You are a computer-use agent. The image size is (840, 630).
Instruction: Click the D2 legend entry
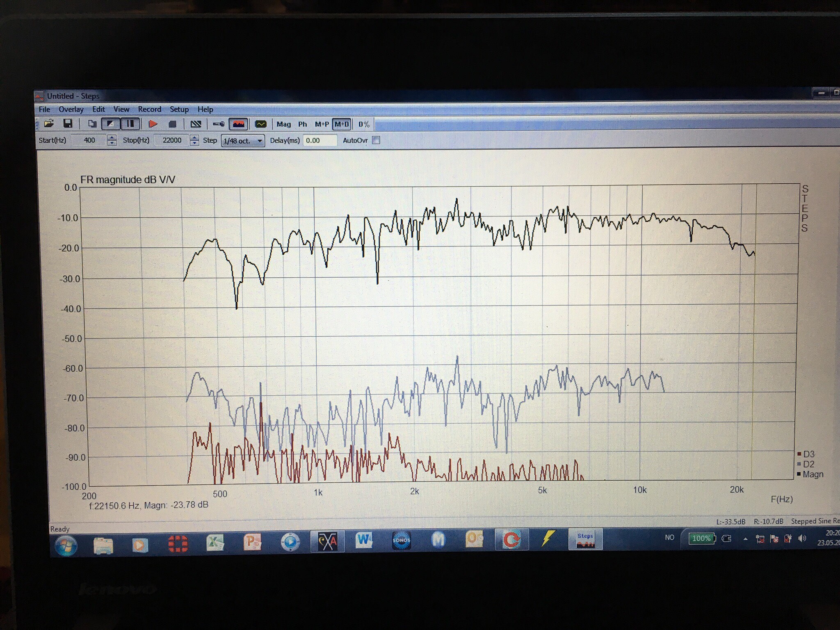(806, 464)
